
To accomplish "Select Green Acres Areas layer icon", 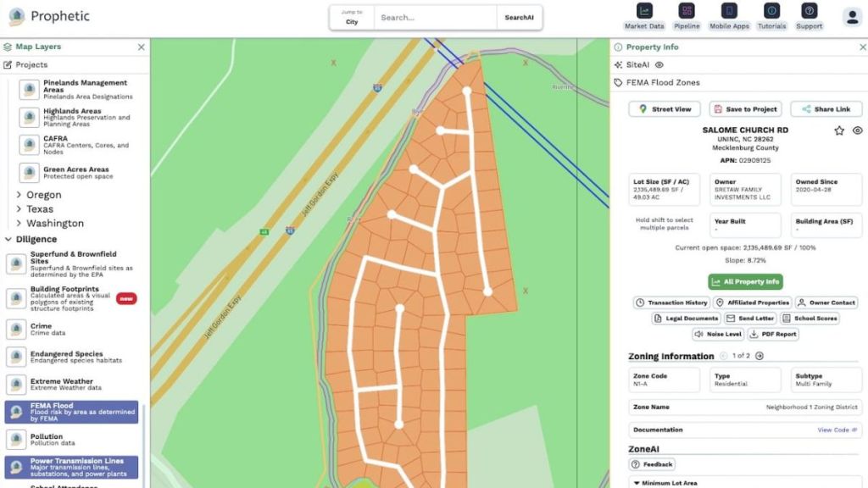I will pos(29,172).
